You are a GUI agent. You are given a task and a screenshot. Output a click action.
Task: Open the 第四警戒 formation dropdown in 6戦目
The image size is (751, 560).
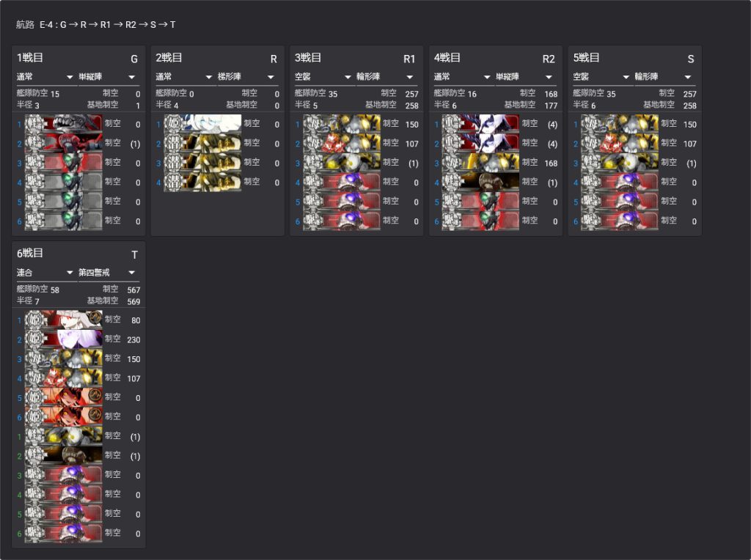tap(108, 273)
